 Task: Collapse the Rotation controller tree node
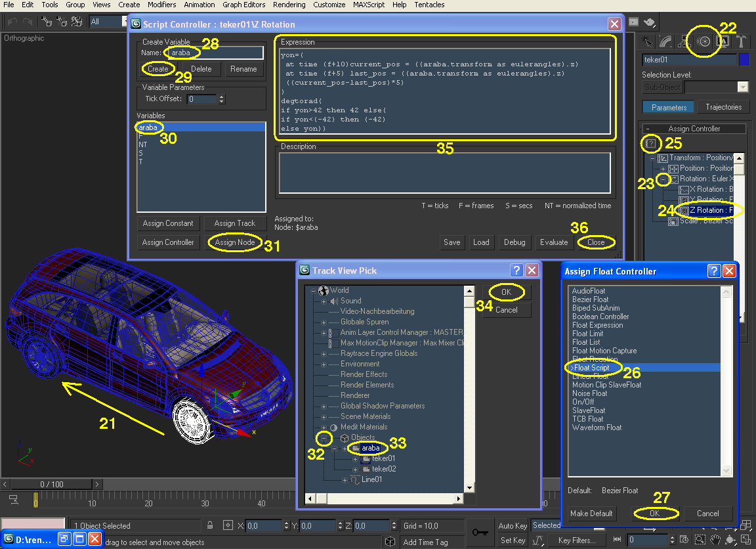[x=663, y=179]
